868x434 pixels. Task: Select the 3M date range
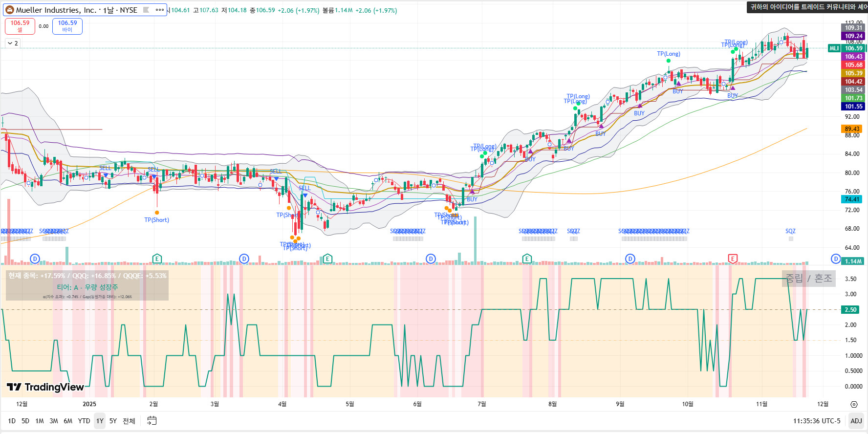[x=54, y=421]
